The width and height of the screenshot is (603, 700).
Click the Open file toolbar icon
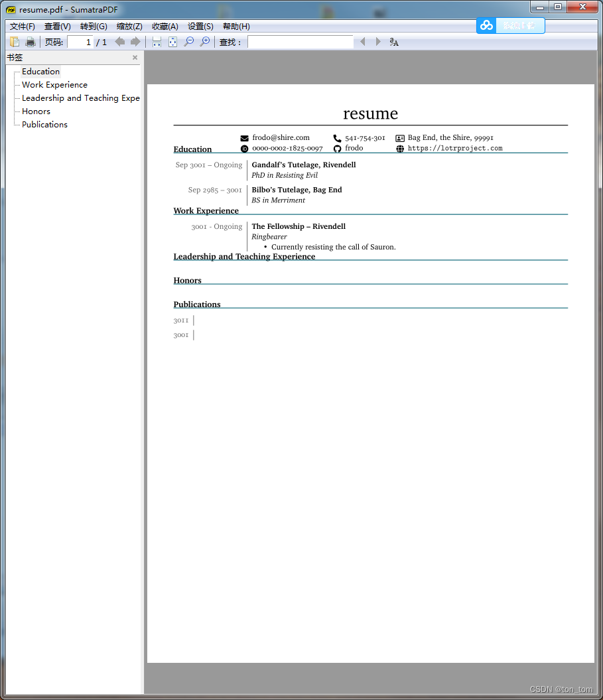[x=15, y=42]
